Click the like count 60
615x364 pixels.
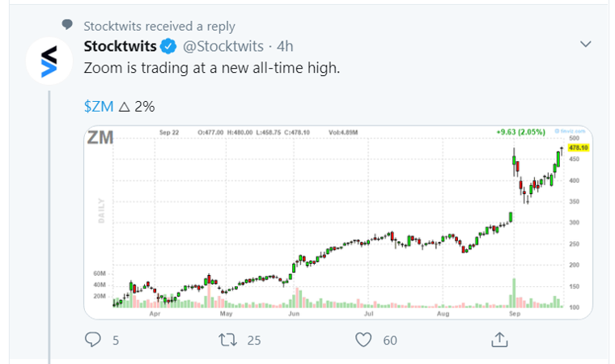pyautogui.click(x=390, y=341)
